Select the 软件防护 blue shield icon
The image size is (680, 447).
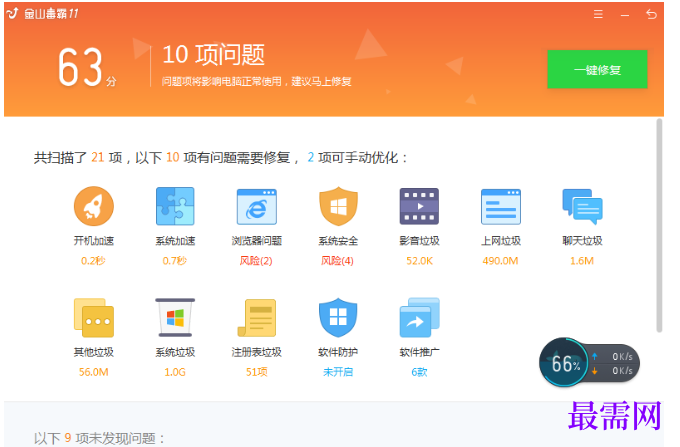pos(338,317)
